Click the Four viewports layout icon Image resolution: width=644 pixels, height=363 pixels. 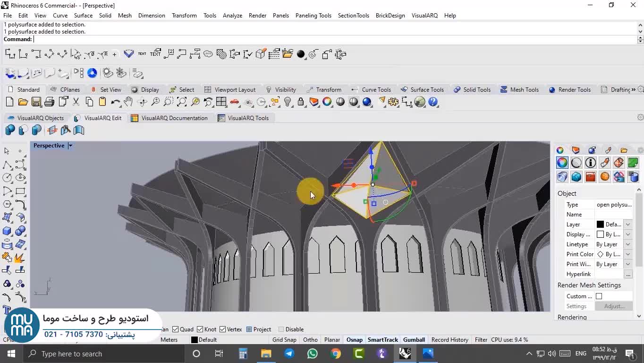221,102
